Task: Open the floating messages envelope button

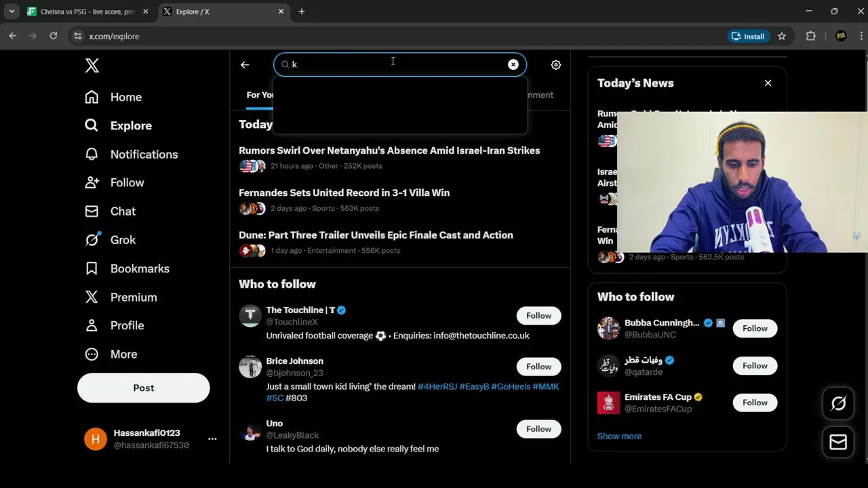Action: (838, 443)
